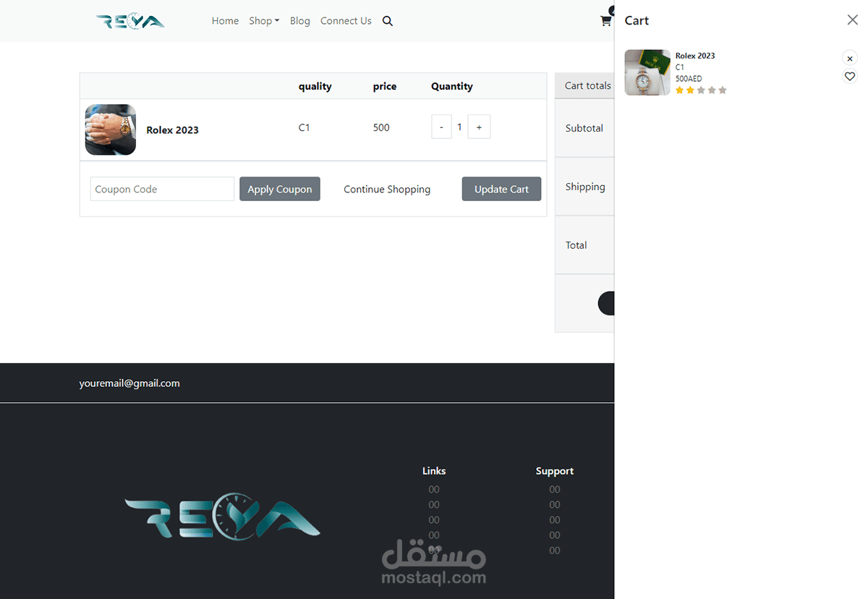
Task: Click the Apply Coupon button
Action: point(280,189)
